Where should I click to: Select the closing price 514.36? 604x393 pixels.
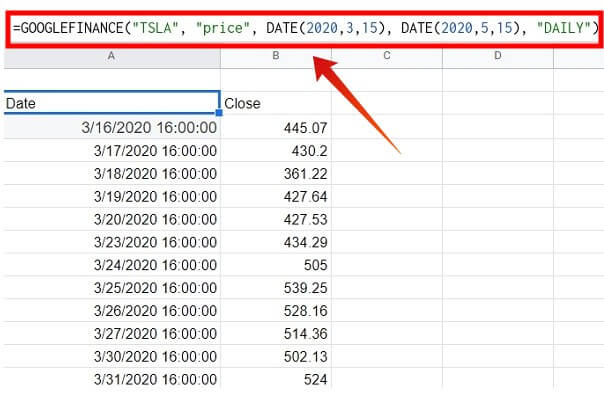coord(276,333)
